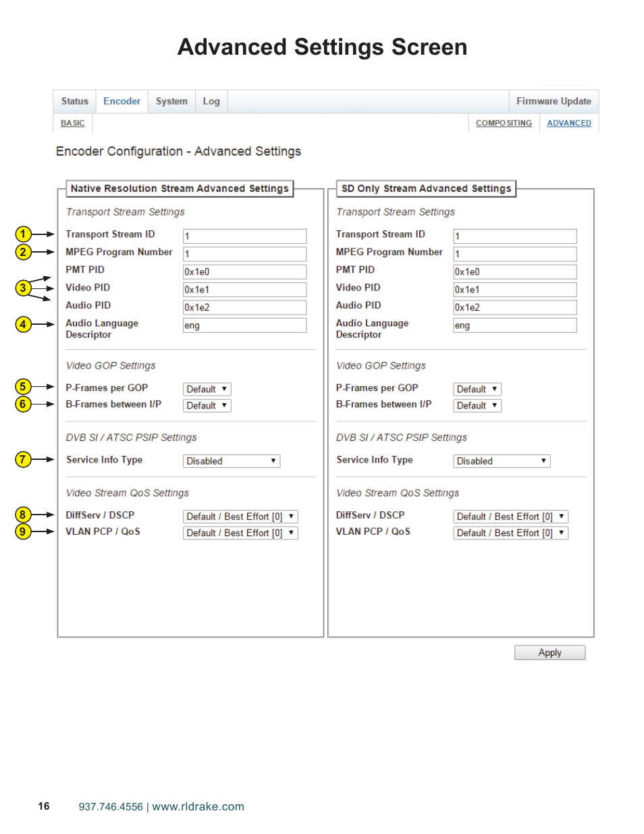Click Native Resolution PMT PID field
Image resolution: width=644 pixels, height=834 pixels.
244,271
